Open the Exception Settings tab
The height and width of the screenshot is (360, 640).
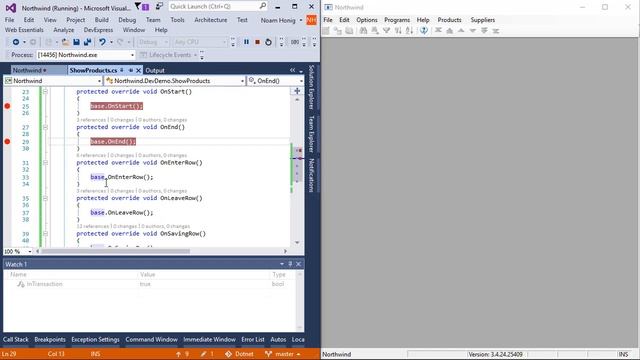[95, 340]
